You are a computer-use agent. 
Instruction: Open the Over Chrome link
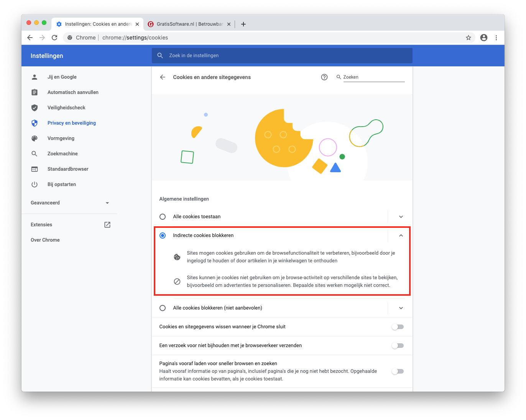coord(45,240)
